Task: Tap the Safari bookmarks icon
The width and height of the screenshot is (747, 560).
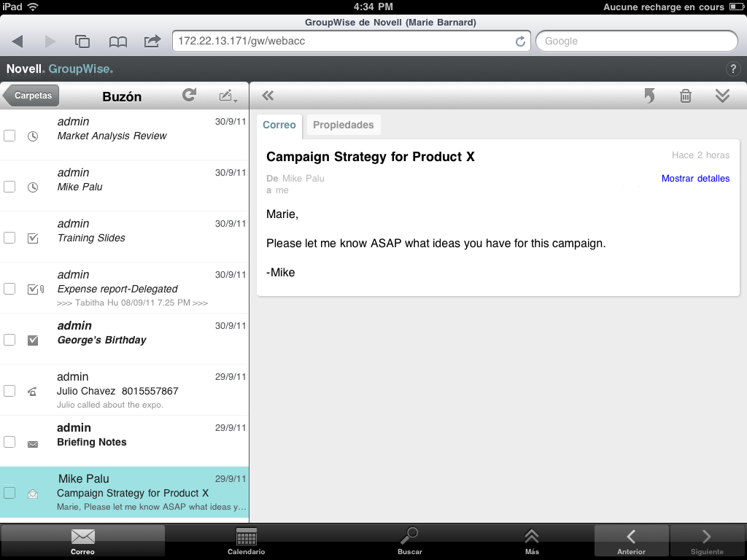Action: 117,42
